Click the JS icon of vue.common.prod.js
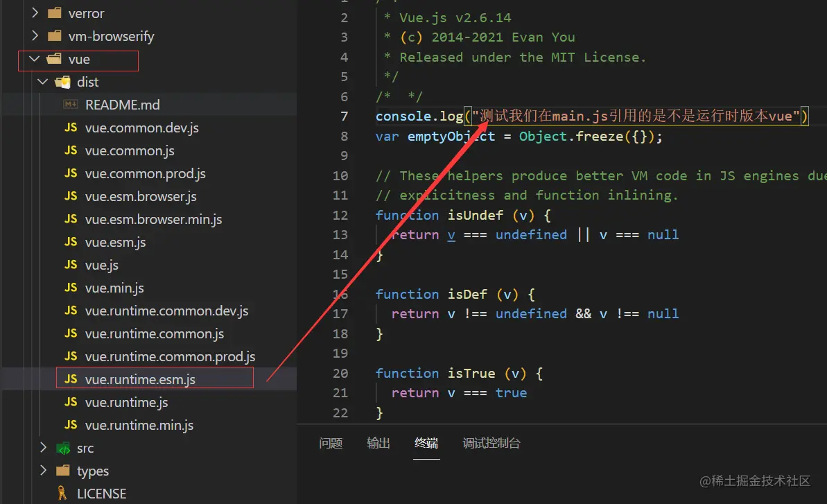The height and width of the screenshot is (504, 827). 71,173
